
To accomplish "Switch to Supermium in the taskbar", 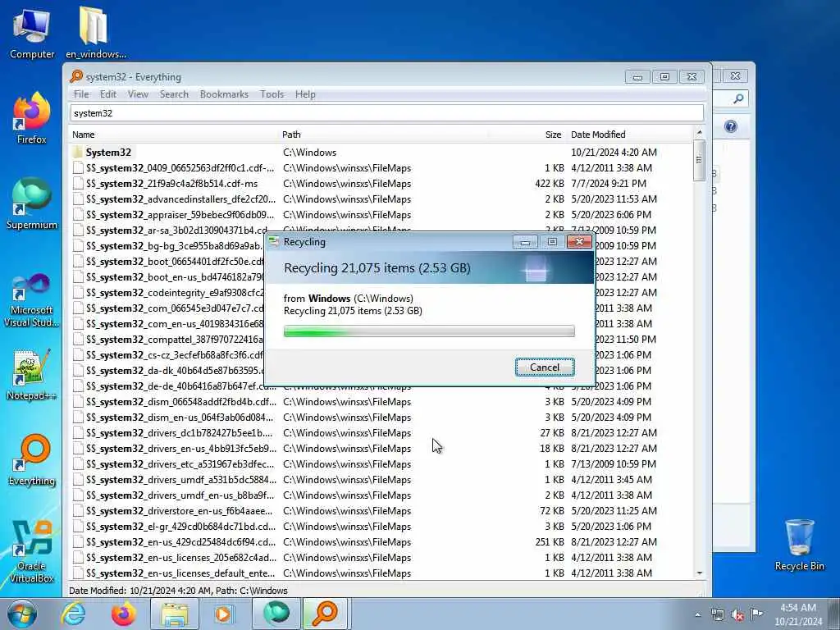I will click(x=276, y=614).
